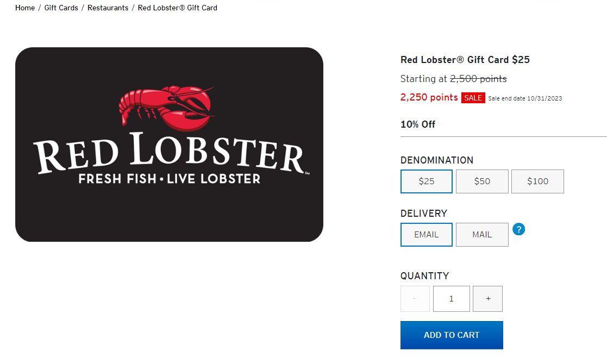Screen dimensions: 607x364
Task: Add the gift card to cart
Action: pos(452,335)
